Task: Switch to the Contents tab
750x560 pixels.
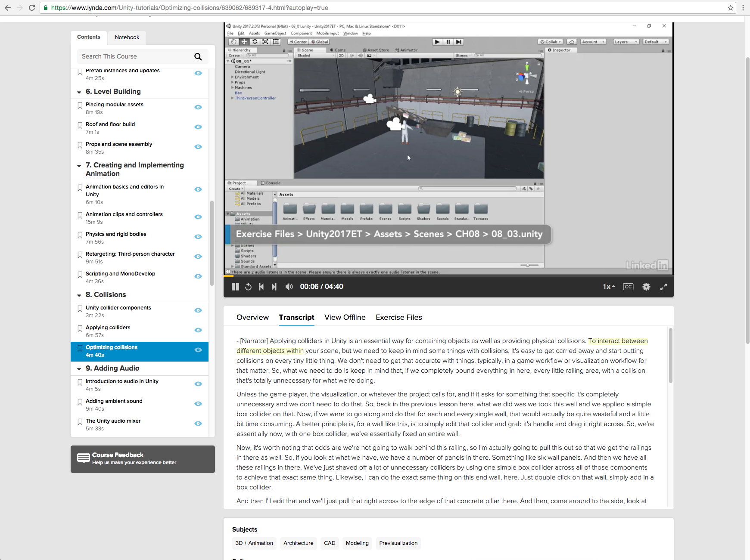Action: (x=89, y=37)
